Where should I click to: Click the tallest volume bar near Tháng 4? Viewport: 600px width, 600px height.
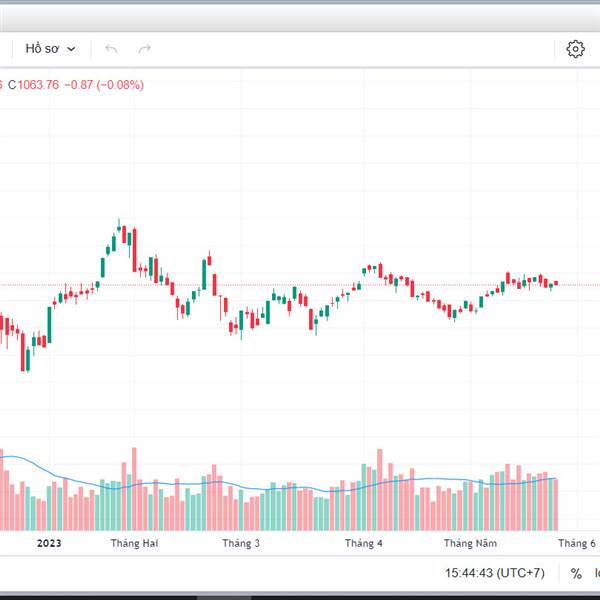pyautogui.click(x=379, y=490)
